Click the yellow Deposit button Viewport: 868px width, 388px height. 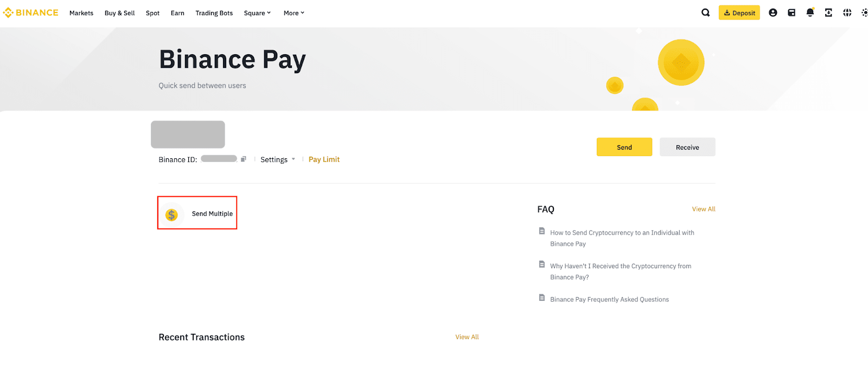pos(739,12)
